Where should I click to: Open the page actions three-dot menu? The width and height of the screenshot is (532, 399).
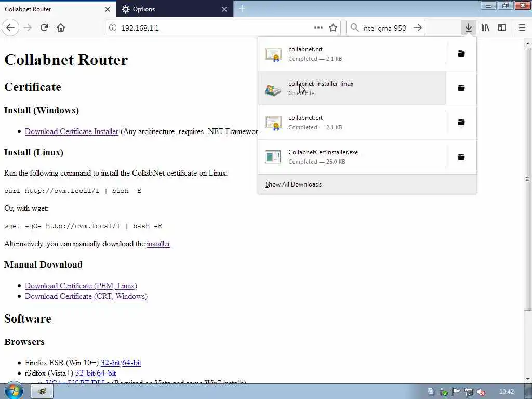click(x=318, y=28)
